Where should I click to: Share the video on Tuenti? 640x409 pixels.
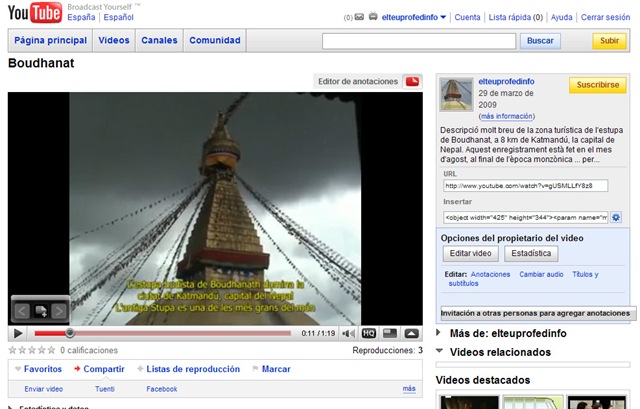[105, 389]
